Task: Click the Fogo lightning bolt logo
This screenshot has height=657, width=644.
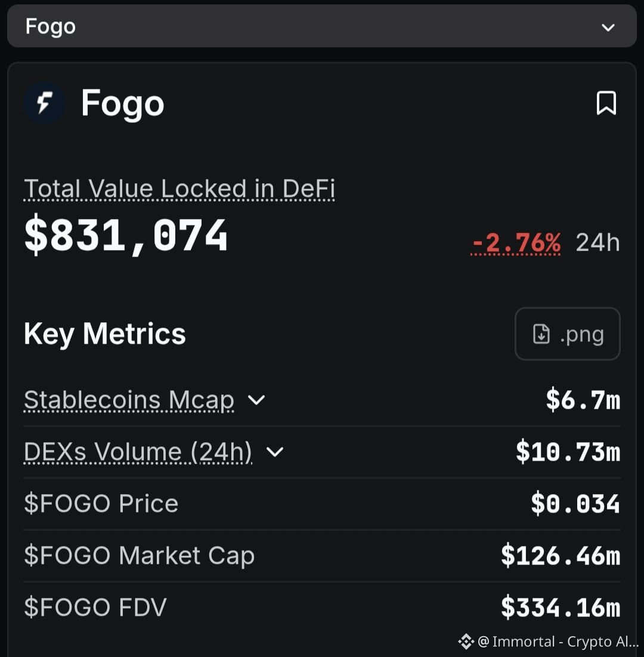Action: coord(45,103)
